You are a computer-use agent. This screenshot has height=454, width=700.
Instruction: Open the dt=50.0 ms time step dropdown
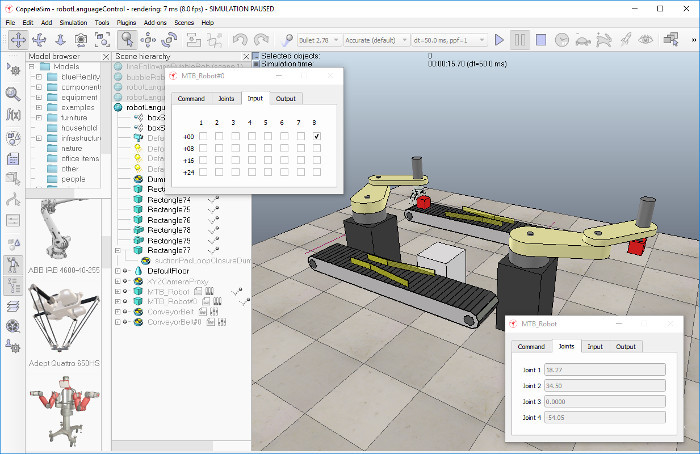click(x=449, y=40)
